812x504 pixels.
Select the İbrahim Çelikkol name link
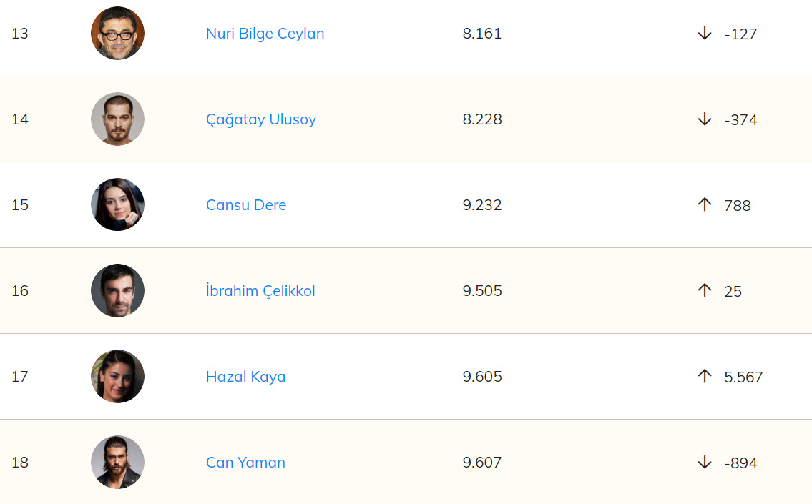[x=260, y=291]
